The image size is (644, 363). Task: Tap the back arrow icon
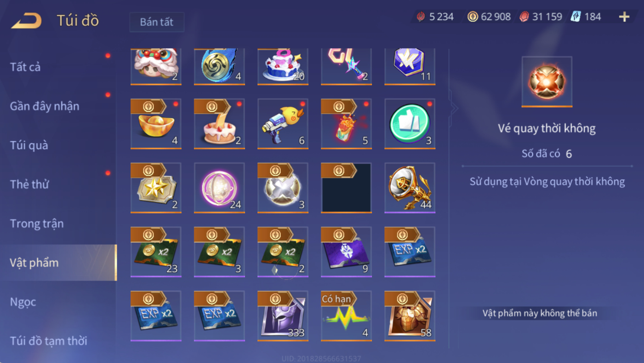coord(27,21)
